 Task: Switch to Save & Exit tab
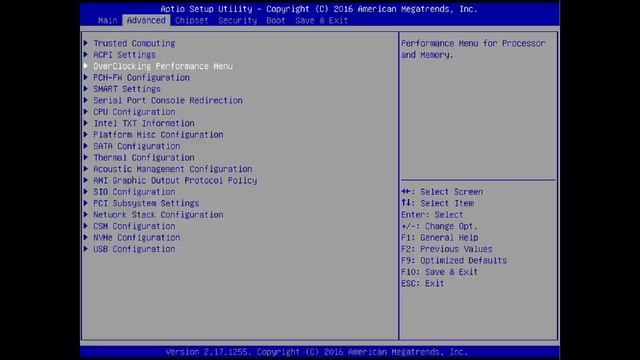tap(322, 20)
